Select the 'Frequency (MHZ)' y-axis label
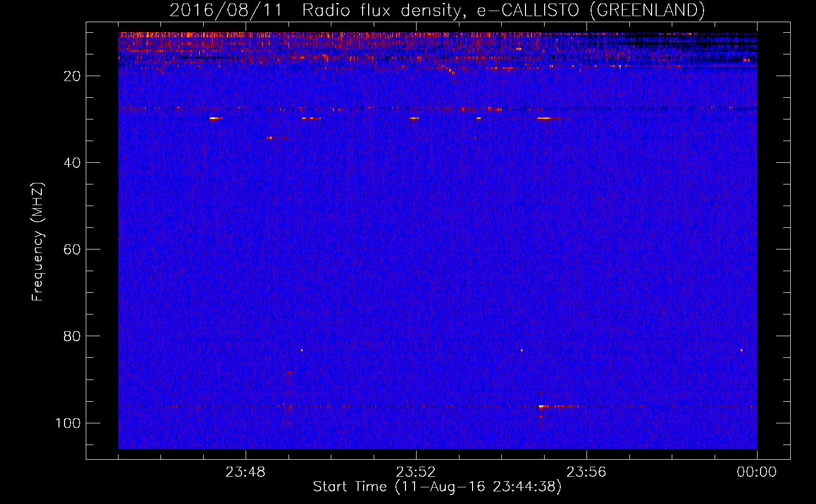 coord(38,242)
